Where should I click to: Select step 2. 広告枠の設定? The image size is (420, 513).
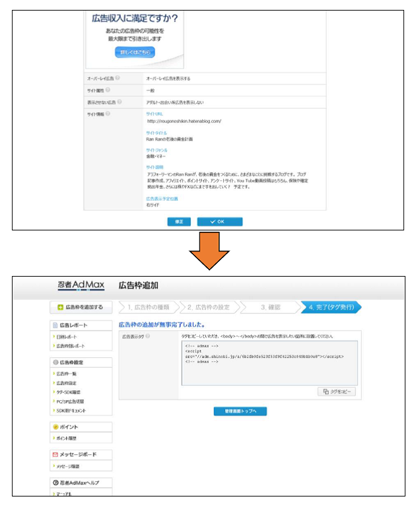coord(209,307)
